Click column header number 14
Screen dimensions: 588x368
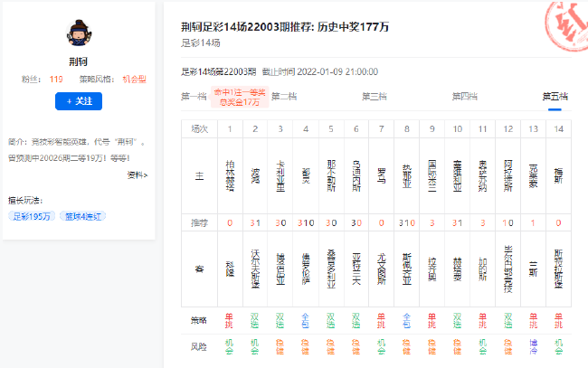tap(559, 129)
